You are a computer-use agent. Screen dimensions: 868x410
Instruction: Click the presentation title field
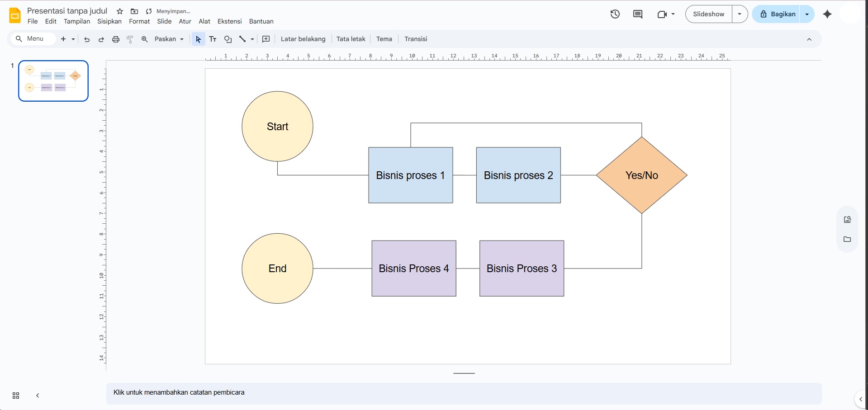(x=67, y=11)
